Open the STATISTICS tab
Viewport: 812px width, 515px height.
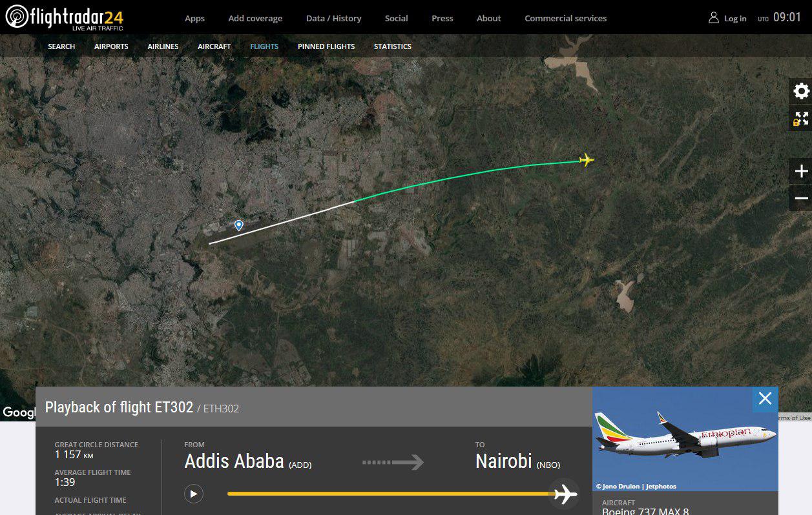coord(393,46)
